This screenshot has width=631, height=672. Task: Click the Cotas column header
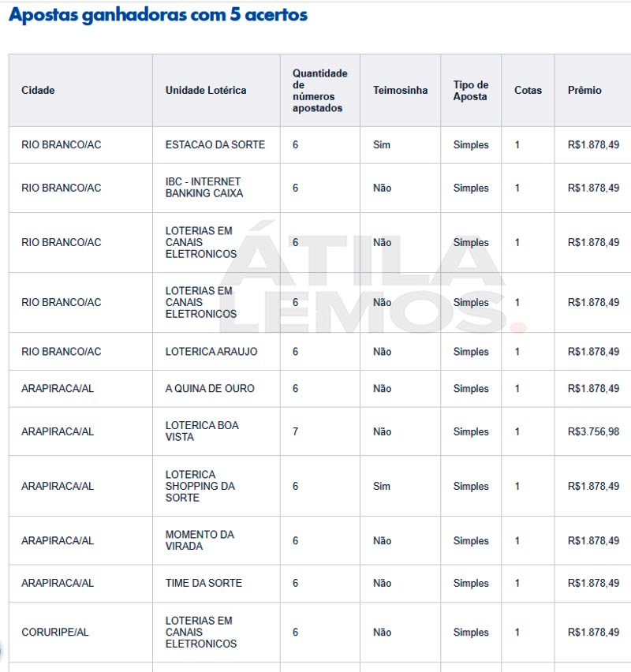(528, 91)
